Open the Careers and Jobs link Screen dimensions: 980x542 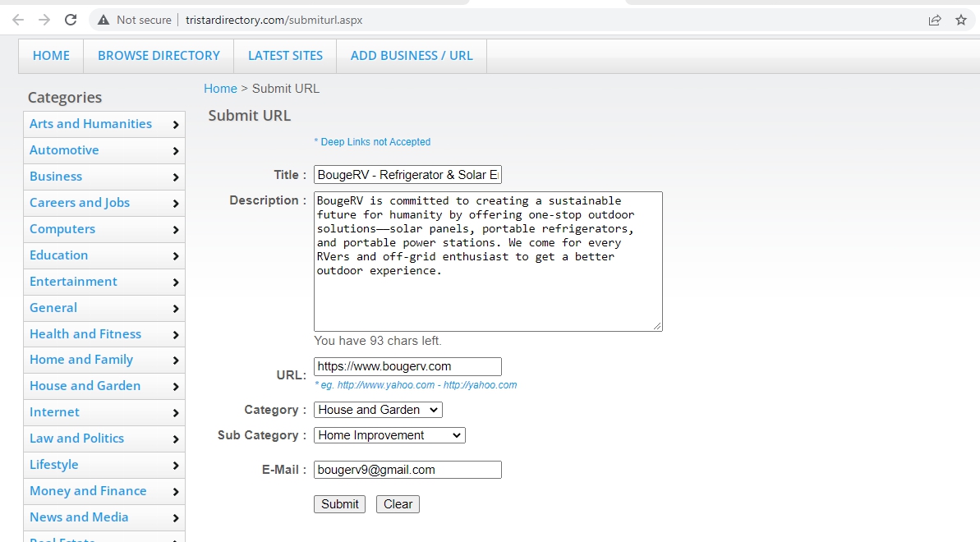click(80, 203)
